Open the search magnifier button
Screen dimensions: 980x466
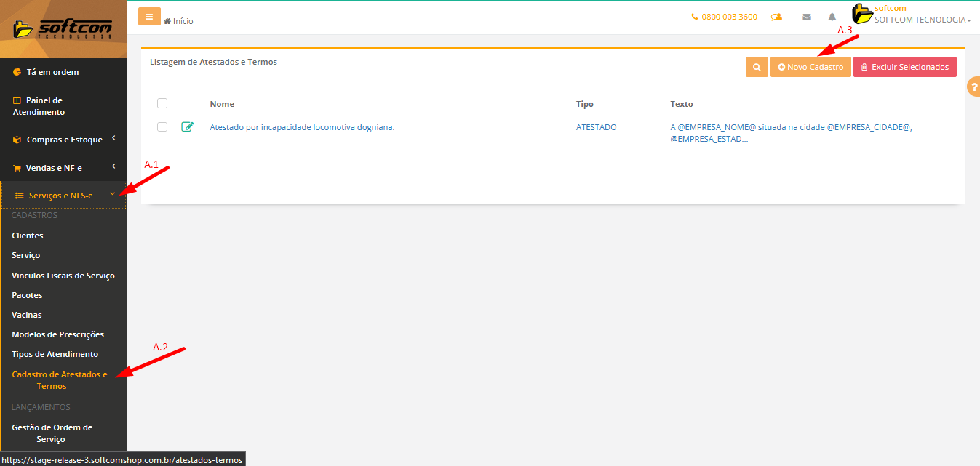[x=757, y=67]
